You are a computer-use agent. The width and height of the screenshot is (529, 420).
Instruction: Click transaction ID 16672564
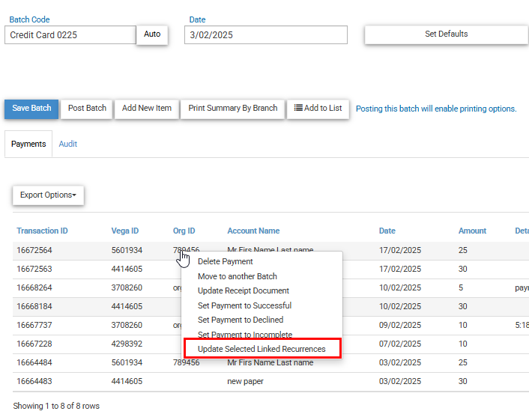34,250
